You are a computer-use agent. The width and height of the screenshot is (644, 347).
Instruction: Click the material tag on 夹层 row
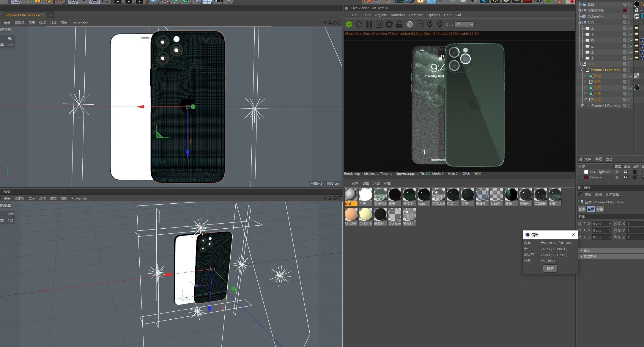pos(637,87)
